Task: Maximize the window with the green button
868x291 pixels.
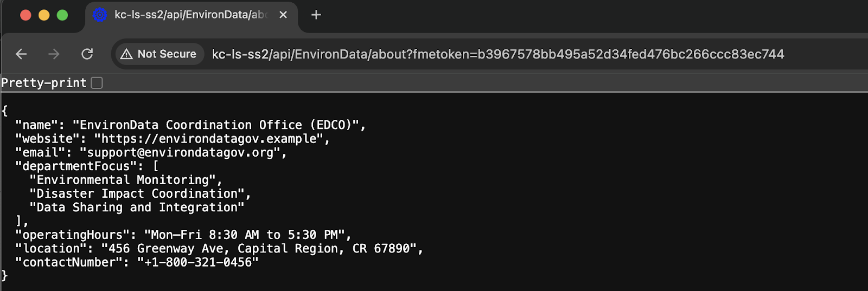Action: click(62, 15)
